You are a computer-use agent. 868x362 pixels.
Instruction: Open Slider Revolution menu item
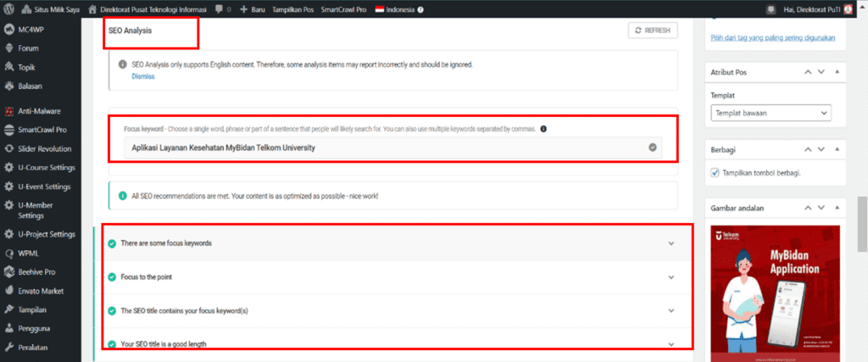[45, 148]
